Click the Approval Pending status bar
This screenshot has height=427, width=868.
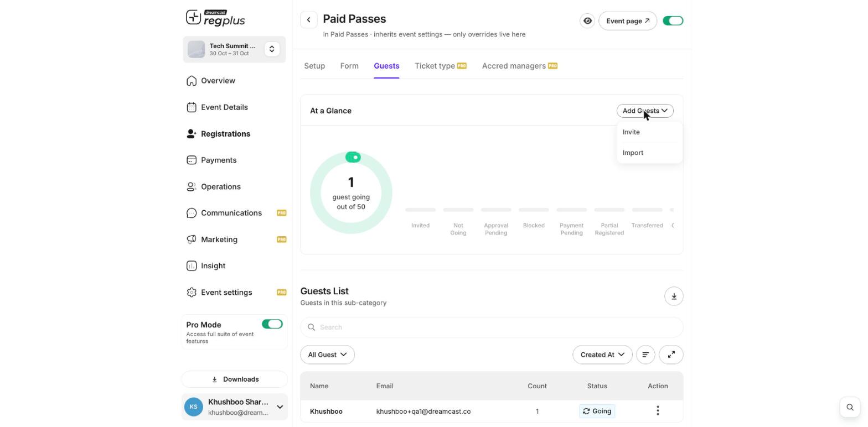496,210
